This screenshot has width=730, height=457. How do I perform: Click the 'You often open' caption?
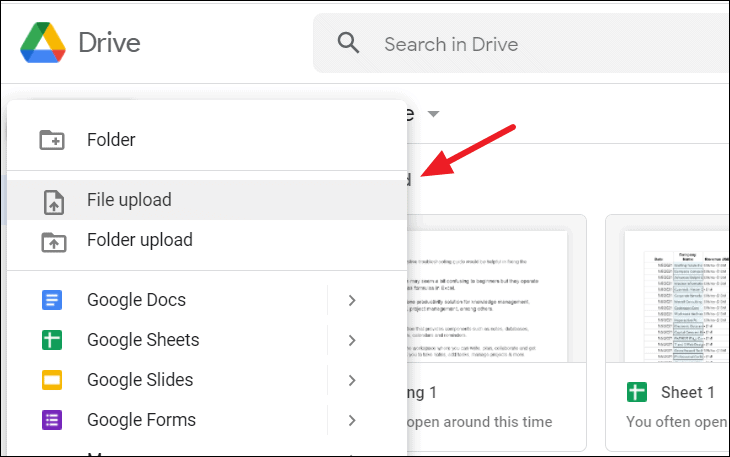coord(677,422)
